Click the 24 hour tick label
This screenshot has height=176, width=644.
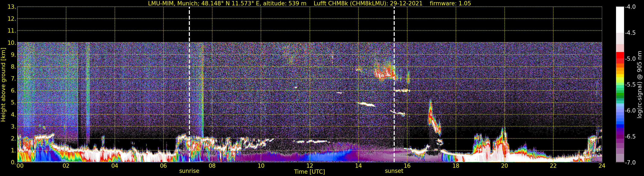tap(602, 166)
